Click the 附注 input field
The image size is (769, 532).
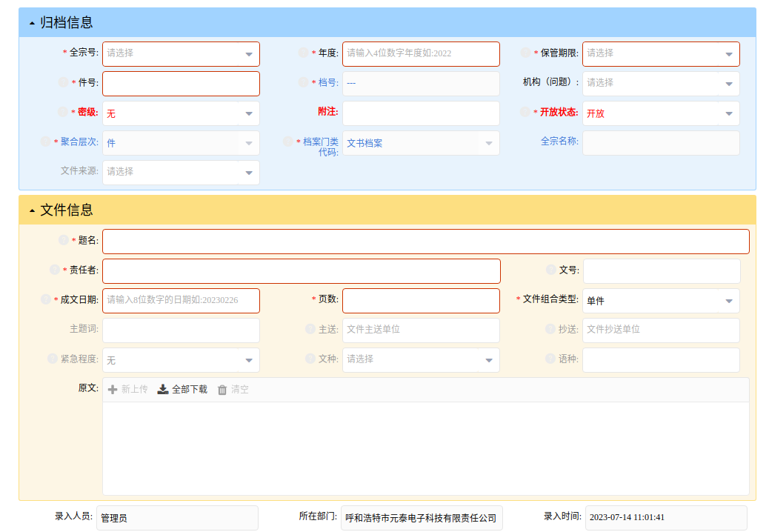[421, 114]
